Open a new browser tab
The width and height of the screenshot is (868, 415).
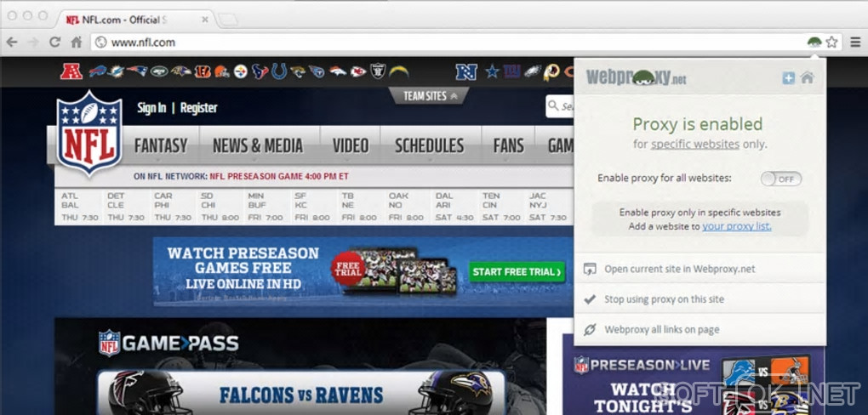227,20
